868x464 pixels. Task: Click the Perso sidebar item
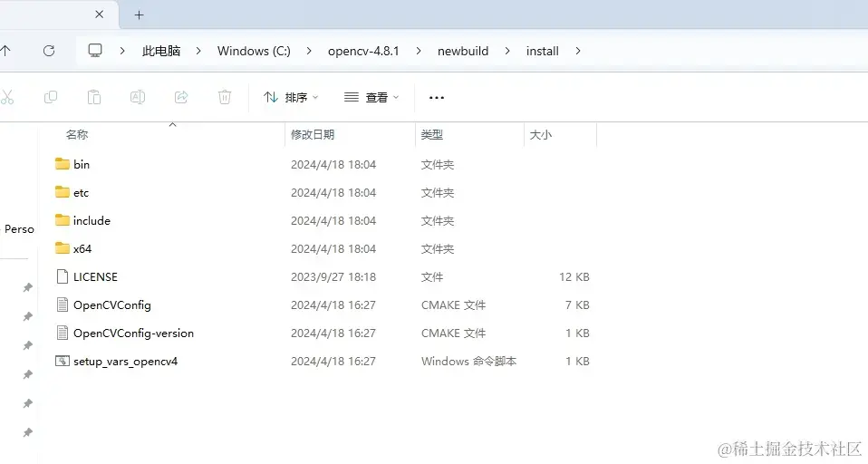(x=19, y=229)
